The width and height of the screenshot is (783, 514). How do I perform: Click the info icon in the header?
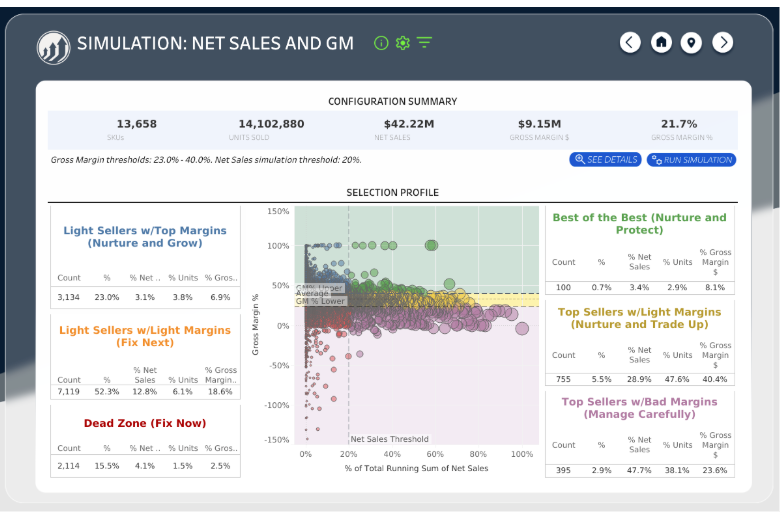(x=380, y=43)
